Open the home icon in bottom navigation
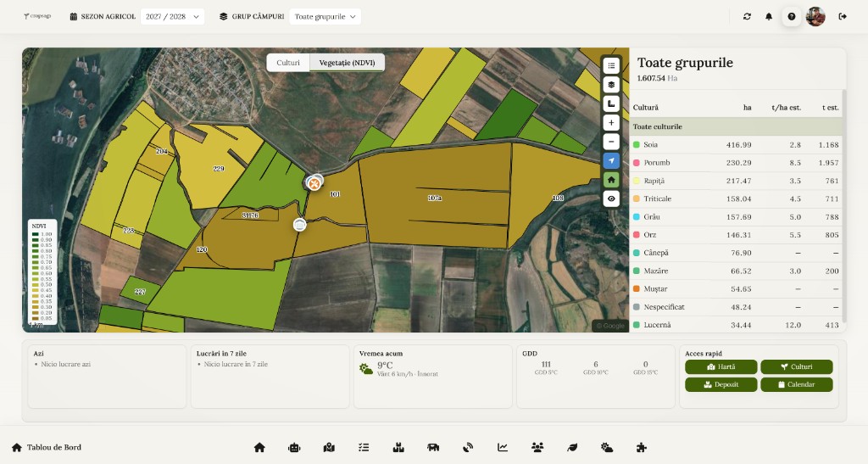 [x=259, y=447]
